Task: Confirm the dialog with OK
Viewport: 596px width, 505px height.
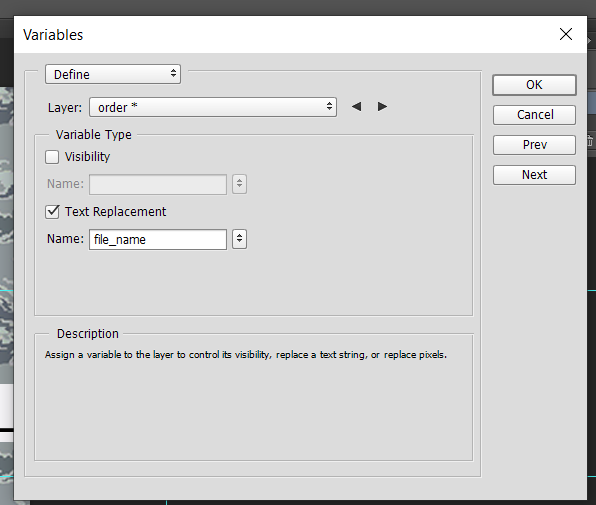Action: pyautogui.click(x=534, y=85)
